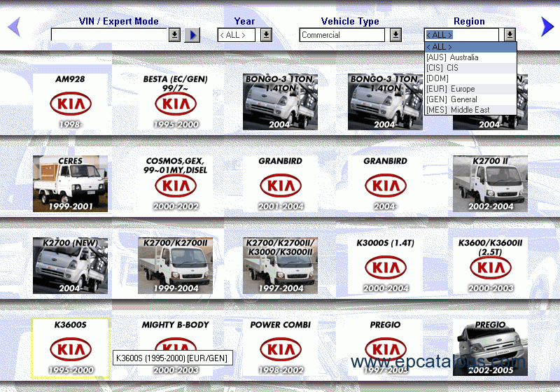Select [MES] Middle East in the Region list

pos(470,110)
